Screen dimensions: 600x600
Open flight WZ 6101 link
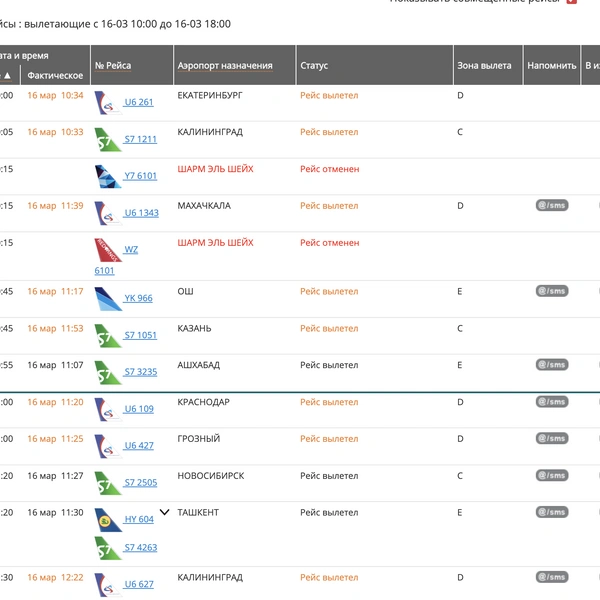pyautogui.click(x=130, y=249)
